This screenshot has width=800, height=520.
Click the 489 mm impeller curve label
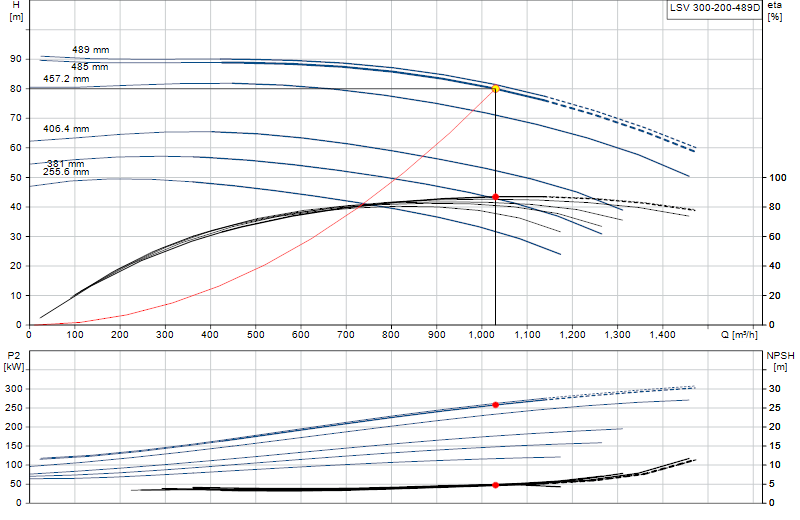(90, 49)
